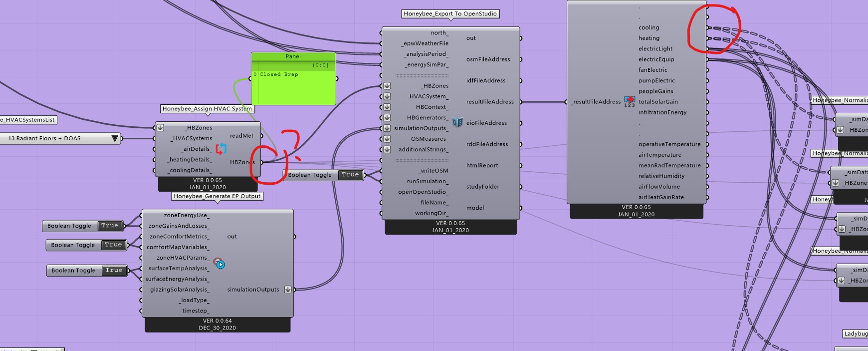The width and height of the screenshot is (868, 351).
Task: Click the cooling output parameter
Action: click(x=649, y=27)
